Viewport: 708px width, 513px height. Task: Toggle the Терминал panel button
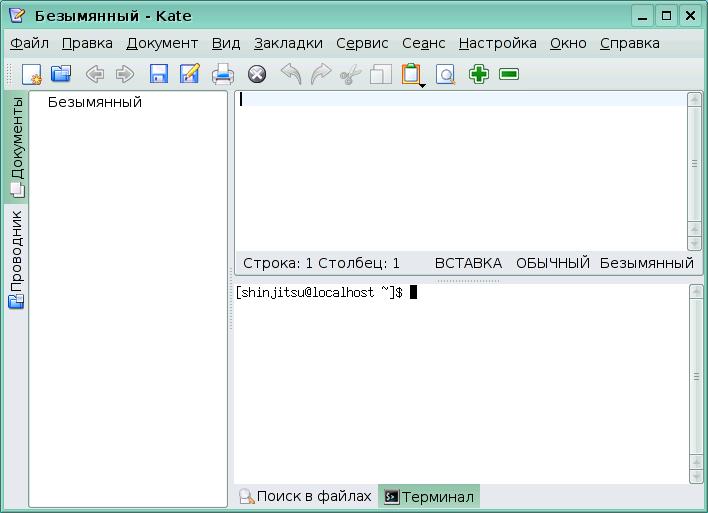click(x=429, y=496)
